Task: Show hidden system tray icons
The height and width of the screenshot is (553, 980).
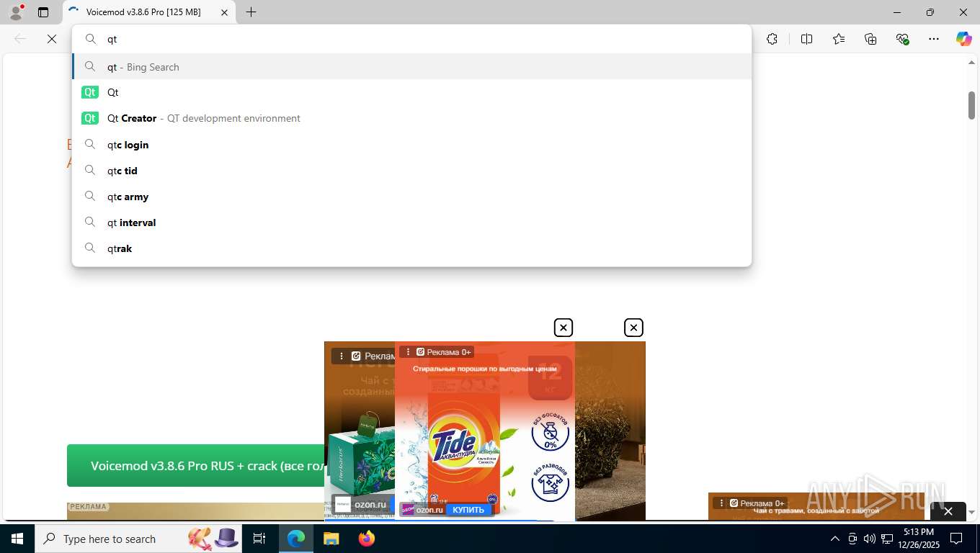Action: click(x=835, y=539)
